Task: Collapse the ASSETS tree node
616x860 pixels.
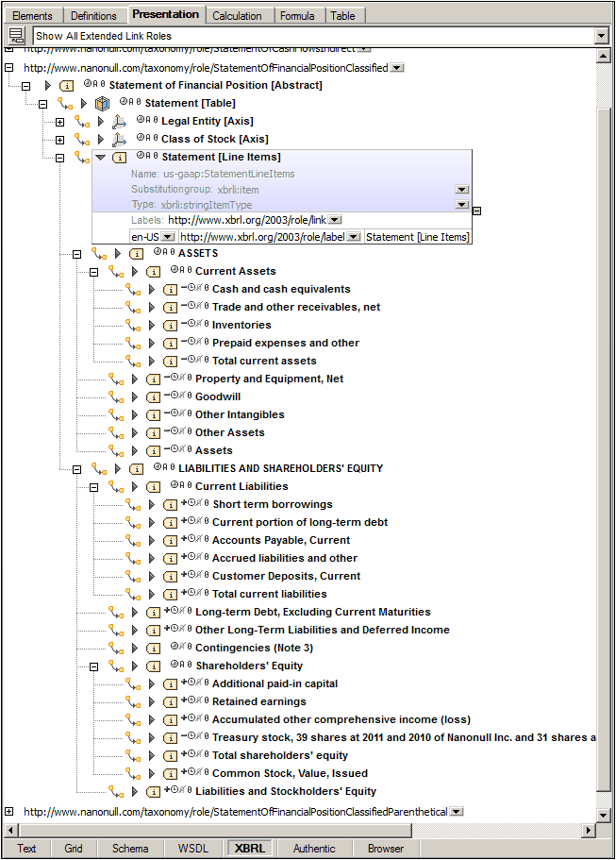Action: coord(77,254)
